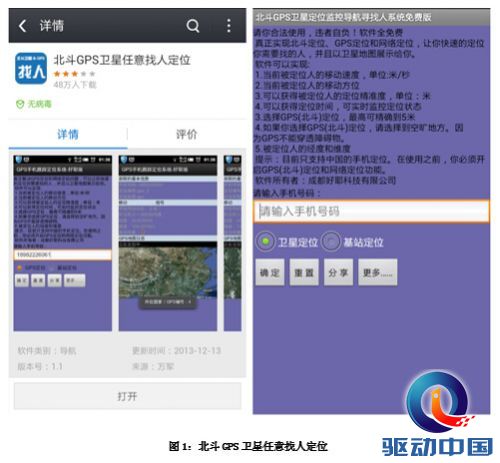Tap the 更新时间：2013-12-13 text
The image size is (500, 463).
177,351
